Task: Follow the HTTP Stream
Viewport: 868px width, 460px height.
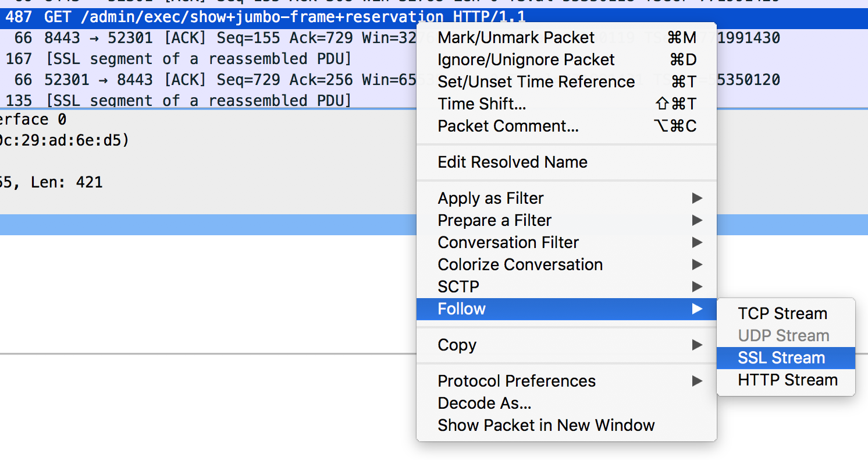Action: [786, 380]
